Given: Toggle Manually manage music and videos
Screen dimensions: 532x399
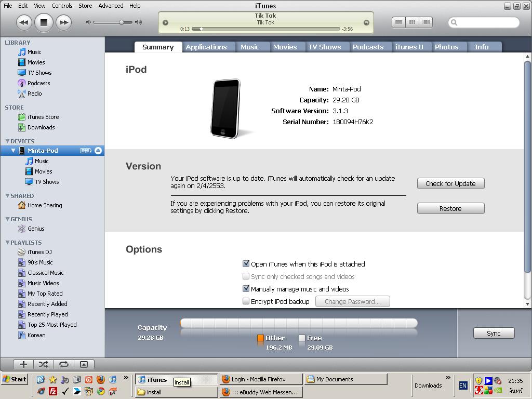Looking at the screenshot, I should point(246,289).
